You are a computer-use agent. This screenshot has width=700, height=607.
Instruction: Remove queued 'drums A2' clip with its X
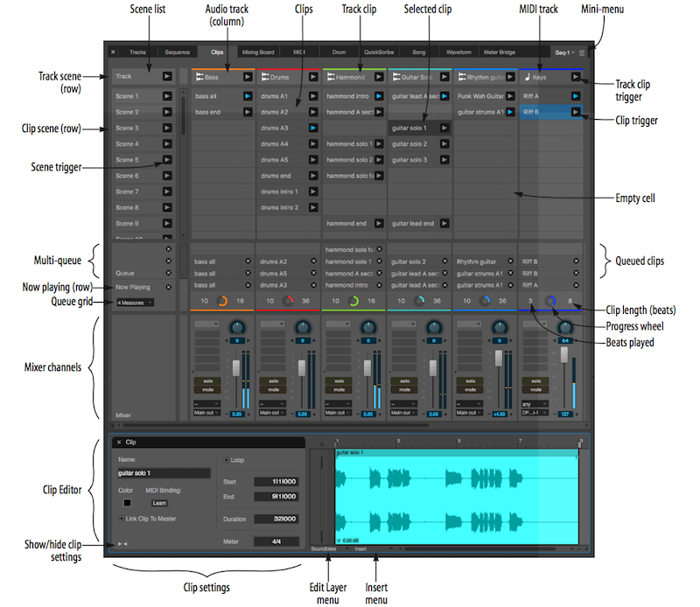(313, 262)
